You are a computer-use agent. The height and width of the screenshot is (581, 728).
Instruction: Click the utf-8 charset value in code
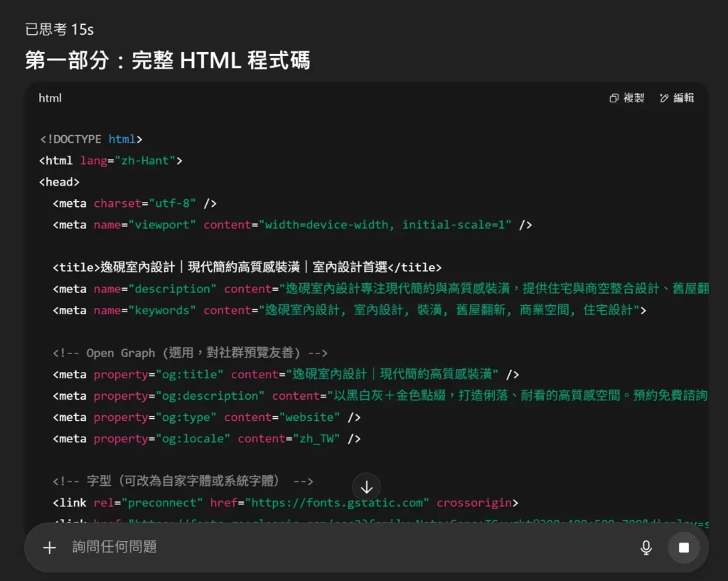click(172, 203)
